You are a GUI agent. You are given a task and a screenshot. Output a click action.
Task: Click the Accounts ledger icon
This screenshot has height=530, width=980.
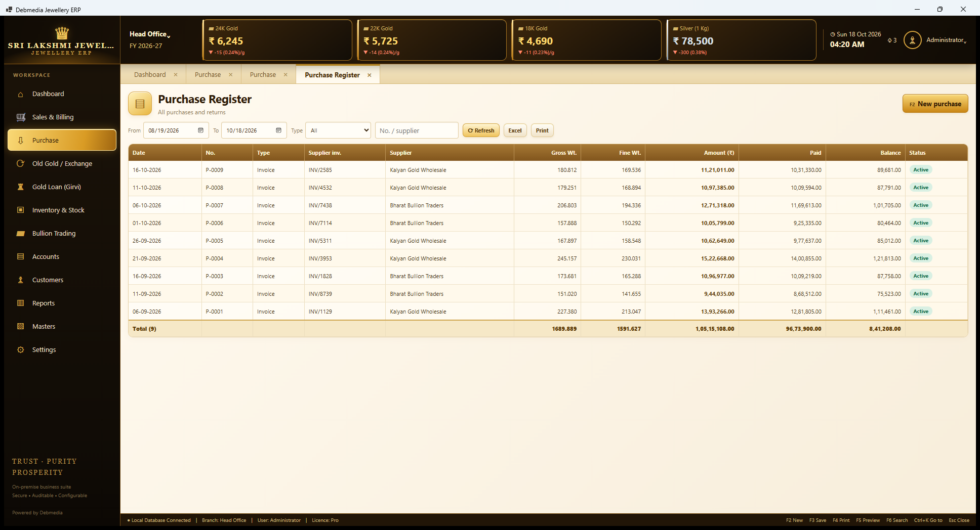pos(20,257)
